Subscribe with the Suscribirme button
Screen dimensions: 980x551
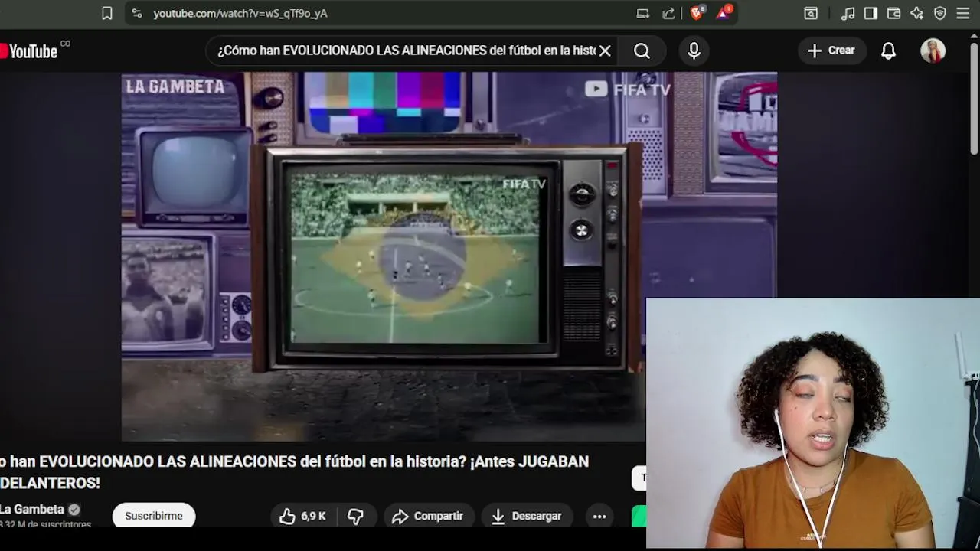154,516
